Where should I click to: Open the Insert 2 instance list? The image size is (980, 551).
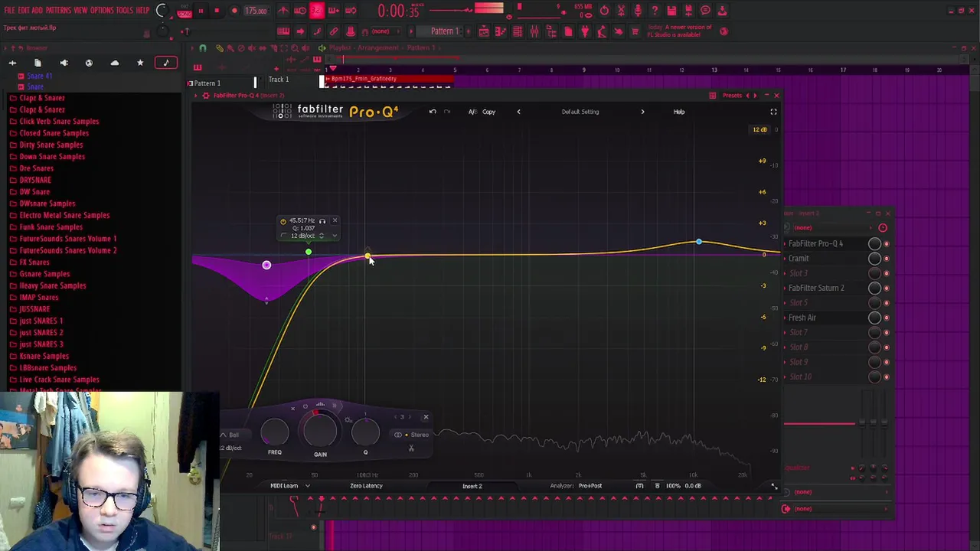(472, 486)
